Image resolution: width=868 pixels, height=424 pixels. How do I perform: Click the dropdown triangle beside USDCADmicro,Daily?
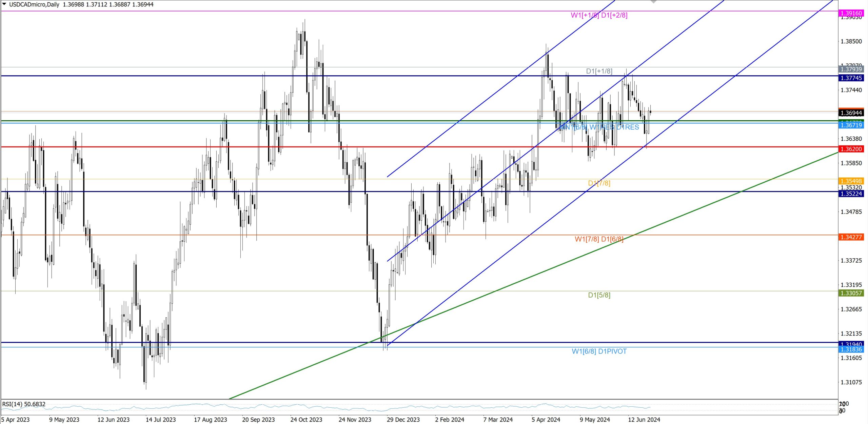coord(4,4)
